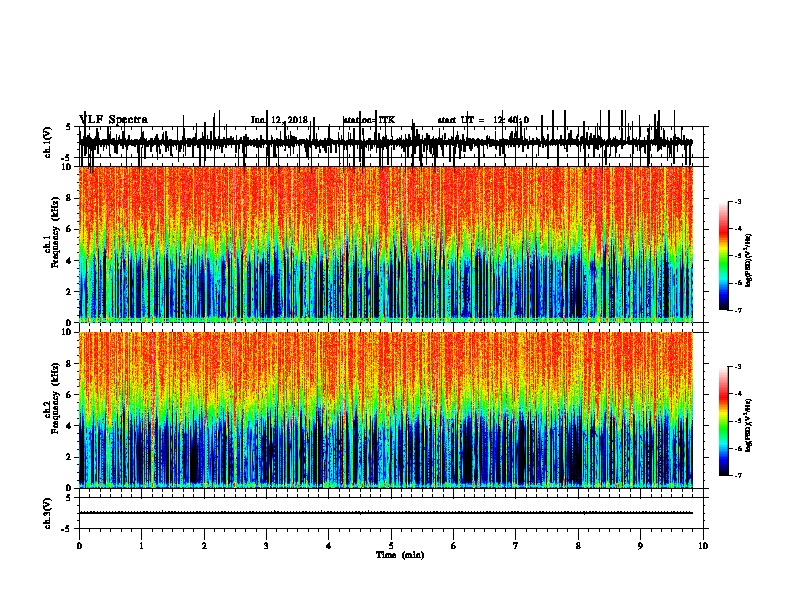The width and height of the screenshot is (792, 612).
Task: Click the "6" kHz tick of ch.2 spectrogram
Action: pos(69,395)
